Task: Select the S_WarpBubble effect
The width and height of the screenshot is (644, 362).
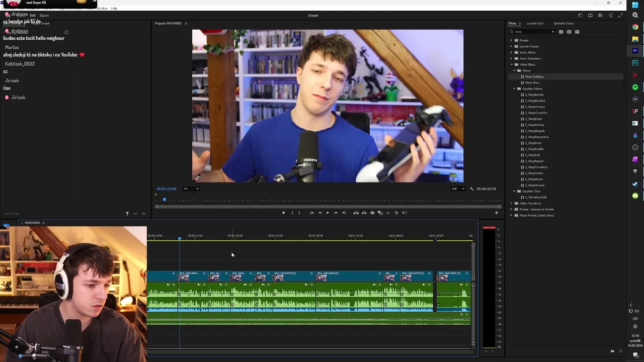Action: (534, 95)
